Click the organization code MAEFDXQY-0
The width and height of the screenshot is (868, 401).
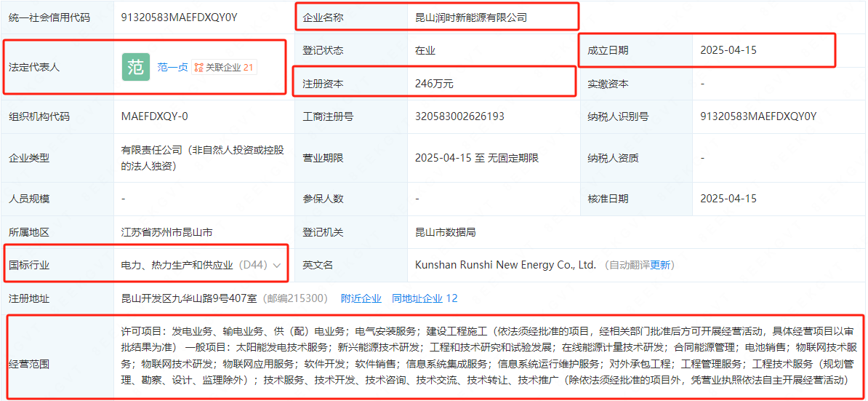tap(155, 116)
